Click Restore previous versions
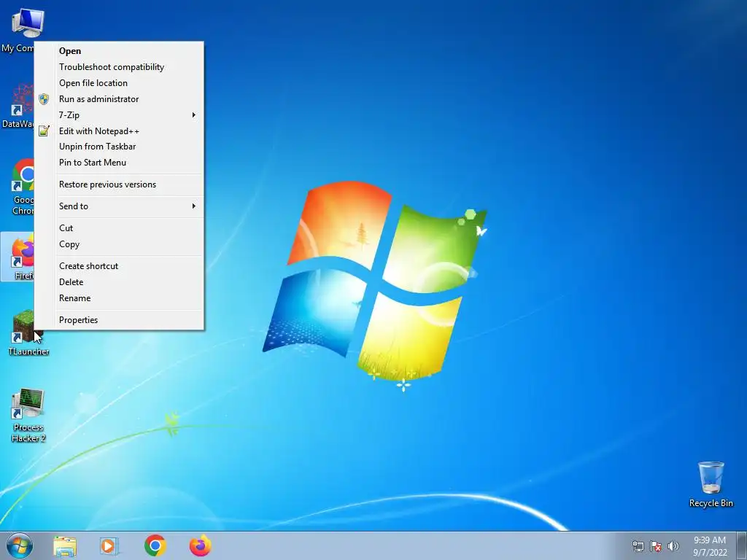 coord(119,184)
